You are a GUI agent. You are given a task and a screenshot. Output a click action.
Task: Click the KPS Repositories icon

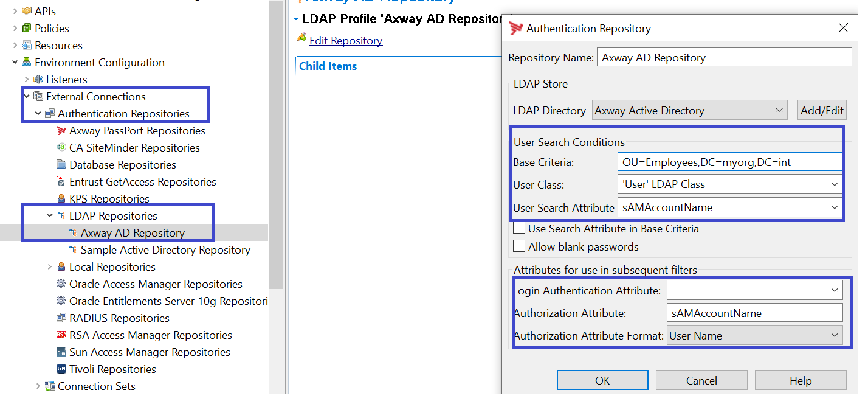tap(61, 199)
